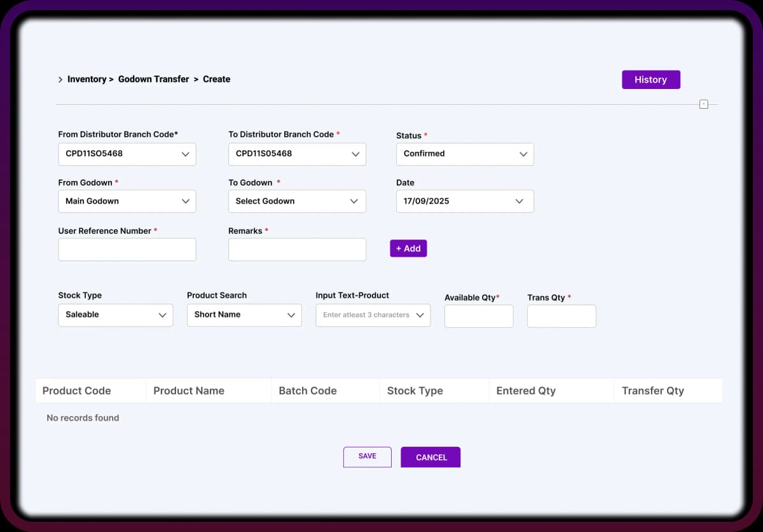The height and width of the screenshot is (532, 763).
Task: Open To Distributor Branch Code dropdown
Action: click(297, 154)
